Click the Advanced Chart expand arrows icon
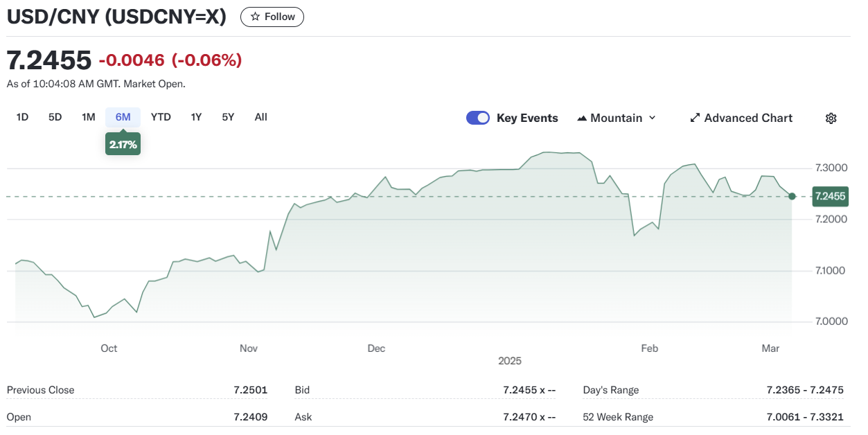 pyautogui.click(x=695, y=118)
